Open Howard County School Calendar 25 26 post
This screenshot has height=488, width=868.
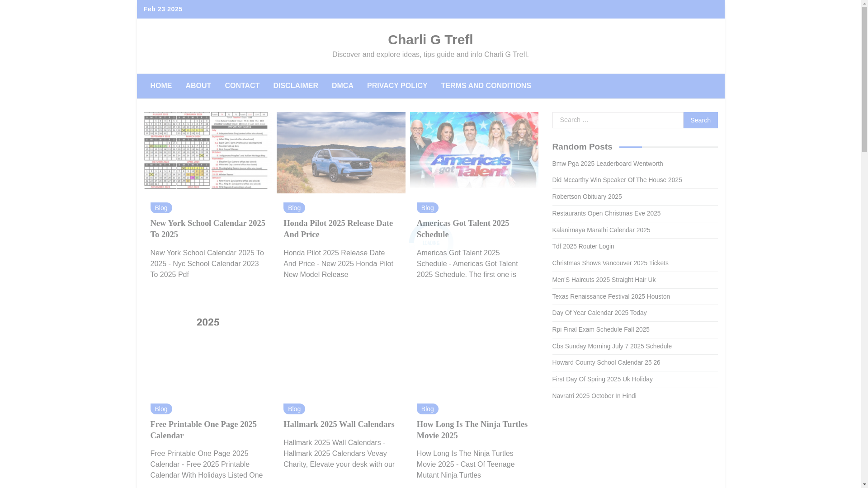[606, 362]
